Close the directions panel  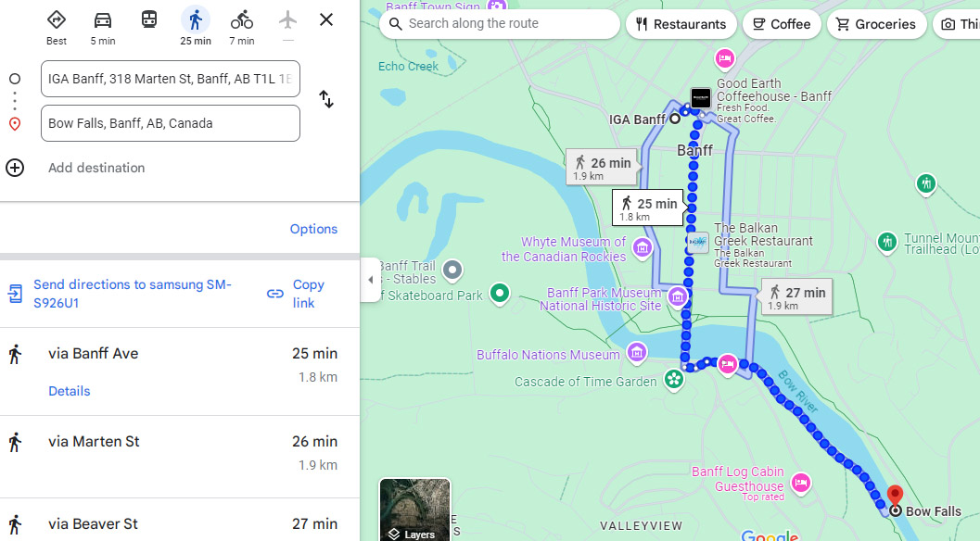[326, 20]
